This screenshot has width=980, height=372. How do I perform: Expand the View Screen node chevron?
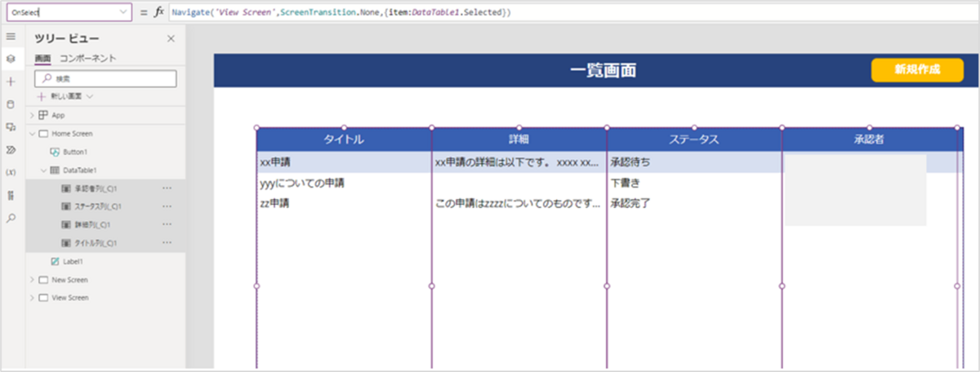click(33, 298)
